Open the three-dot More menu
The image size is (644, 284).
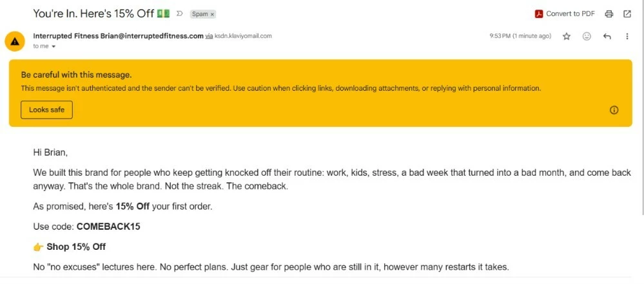(627, 37)
